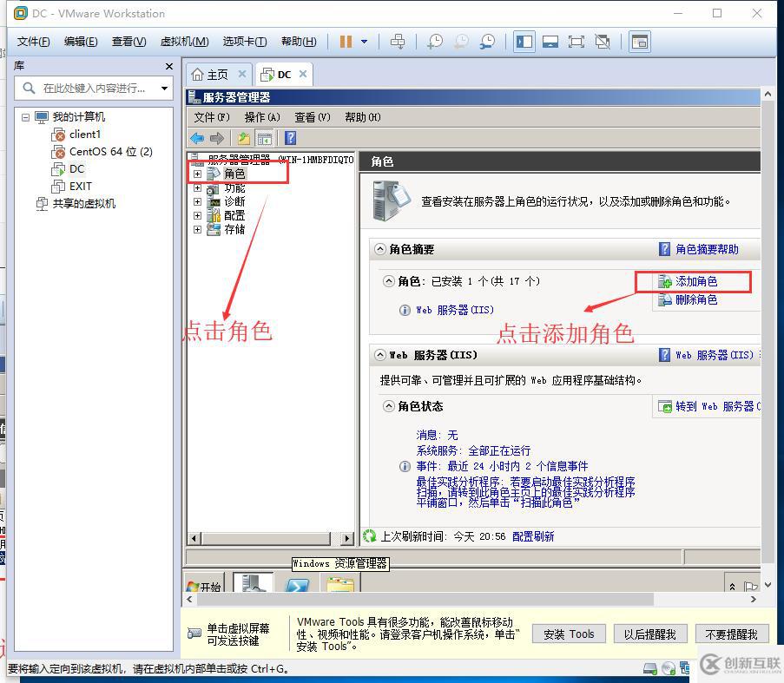Collapse the 角色: 已安装 subsection
The height and width of the screenshot is (683, 784).
(388, 281)
